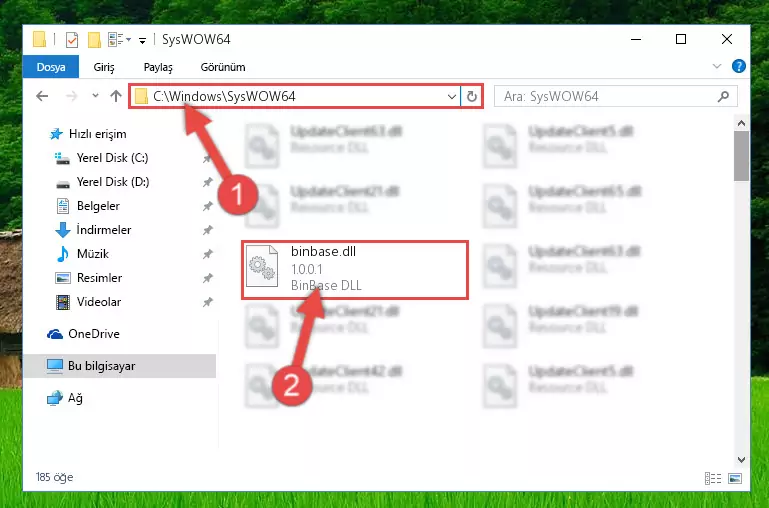Open the Dosya ribbon tab

[x=51, y=67]
